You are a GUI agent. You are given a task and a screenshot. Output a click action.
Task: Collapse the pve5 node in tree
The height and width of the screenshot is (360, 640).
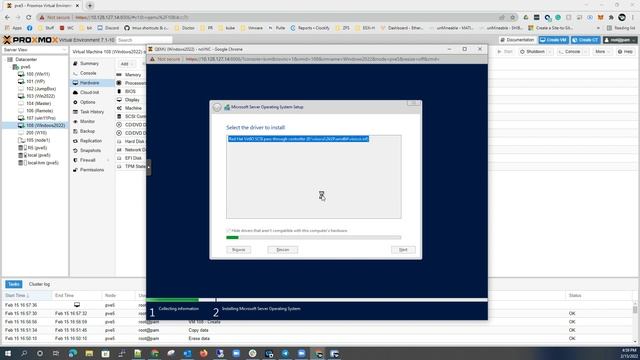tap(10, 67)
